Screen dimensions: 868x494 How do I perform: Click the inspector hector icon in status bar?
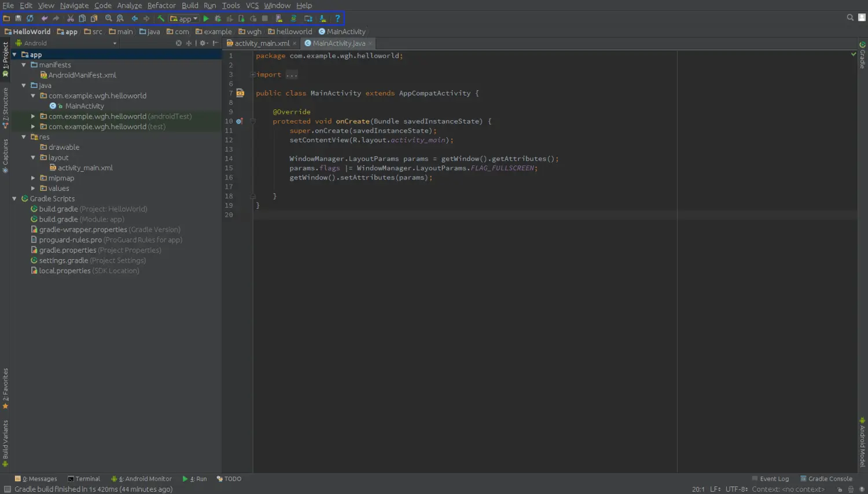(851, 489)
